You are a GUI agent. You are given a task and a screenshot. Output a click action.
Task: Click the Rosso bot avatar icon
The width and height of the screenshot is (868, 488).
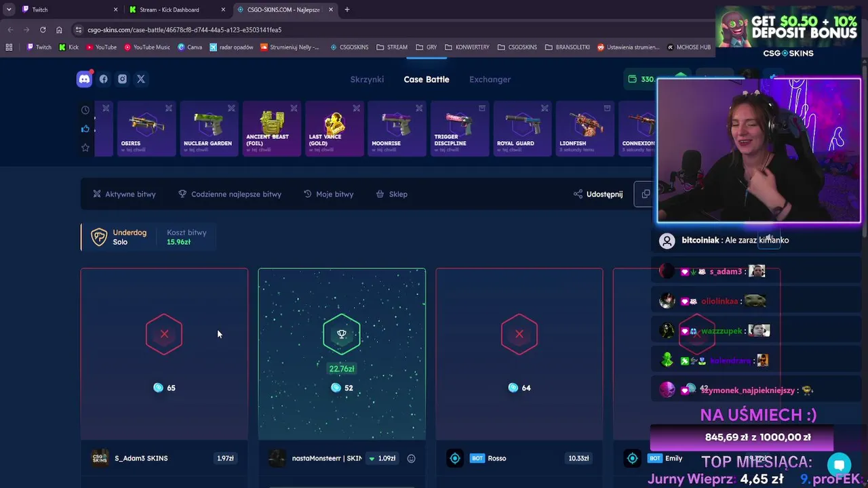(455, 458)
